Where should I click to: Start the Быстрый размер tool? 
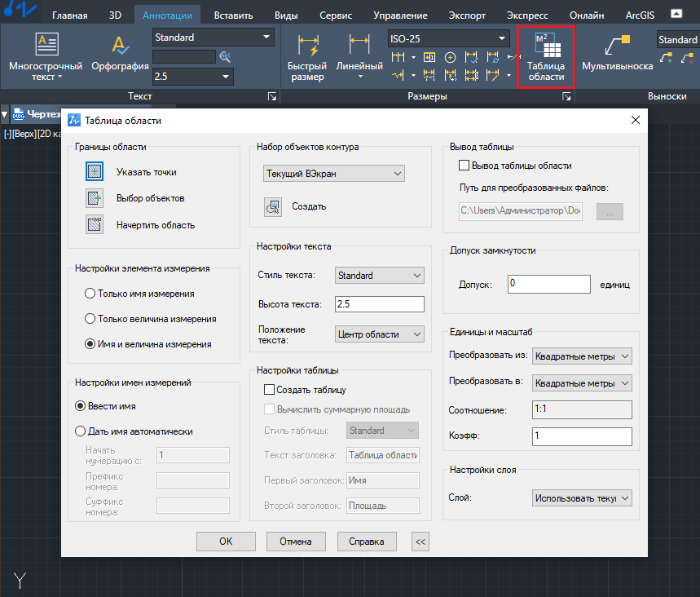coord(307,57)
